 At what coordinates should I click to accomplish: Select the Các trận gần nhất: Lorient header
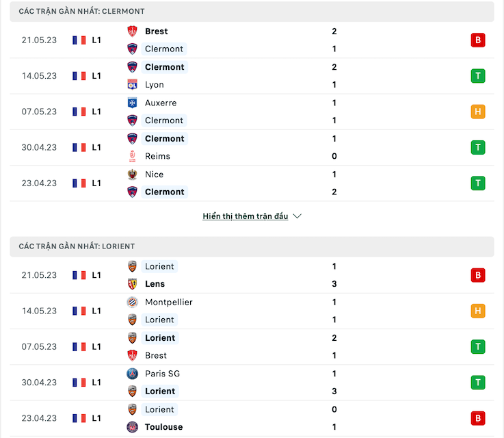click(252, 246)
